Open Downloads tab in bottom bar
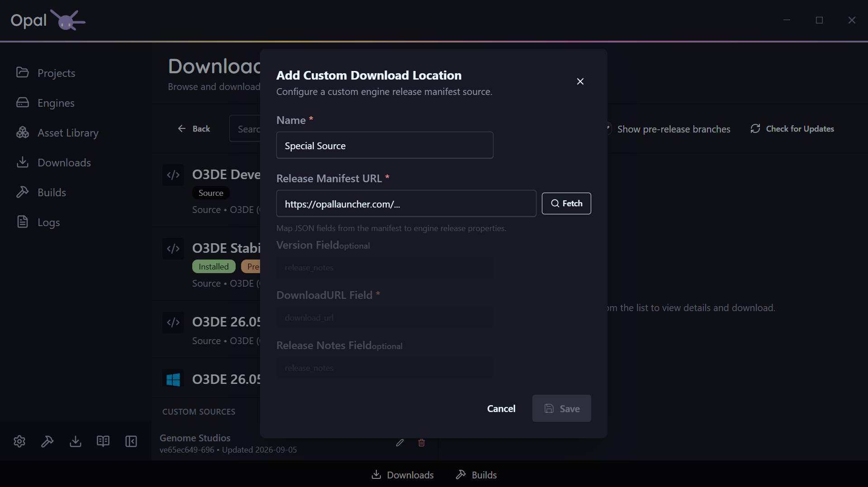 (x=403, y=475)
